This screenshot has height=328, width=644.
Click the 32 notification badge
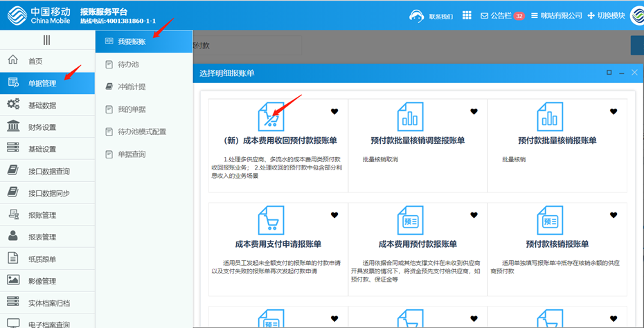pos(519,16)
